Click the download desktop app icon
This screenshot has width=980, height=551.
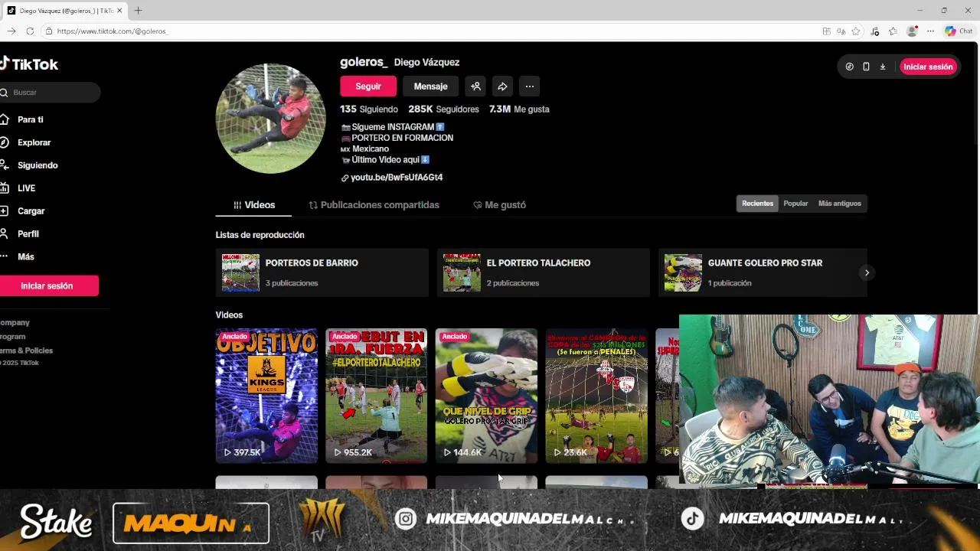pyautogui.click(x=883, y=67)
